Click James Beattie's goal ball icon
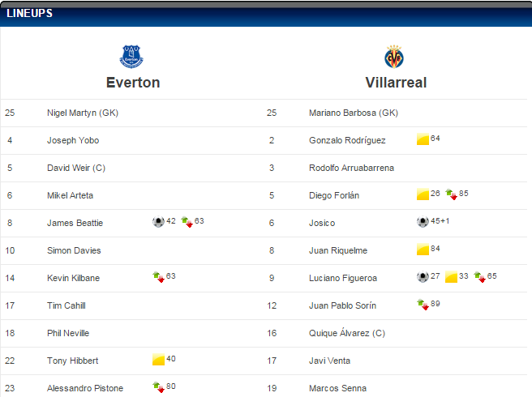 tap(158, 222)
